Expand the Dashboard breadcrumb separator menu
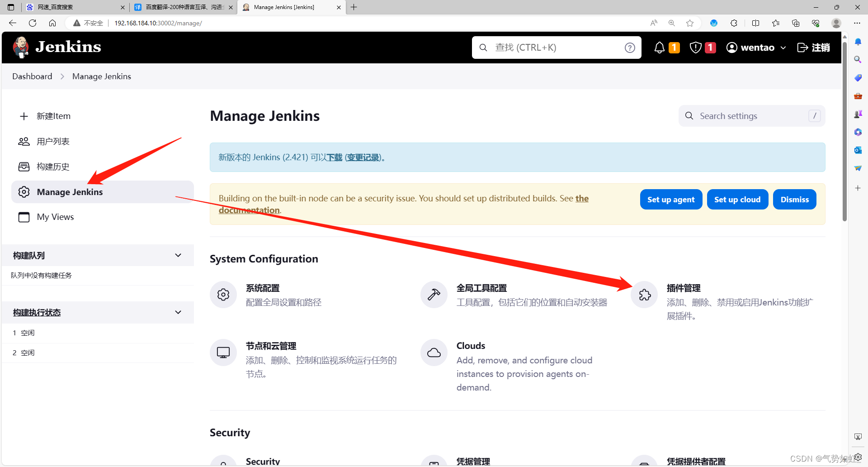 (62, 76)
